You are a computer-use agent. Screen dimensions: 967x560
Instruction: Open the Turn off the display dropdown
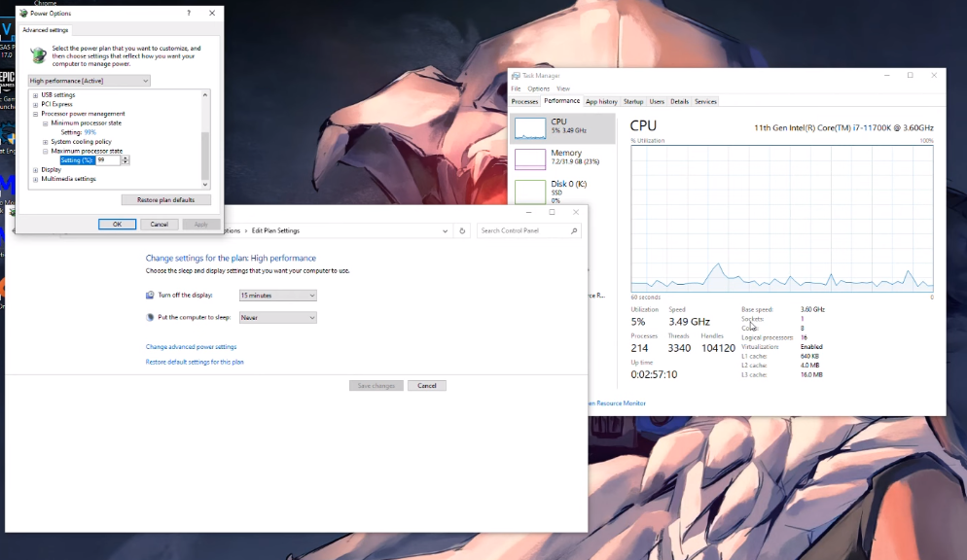click(x=277, y=296)
